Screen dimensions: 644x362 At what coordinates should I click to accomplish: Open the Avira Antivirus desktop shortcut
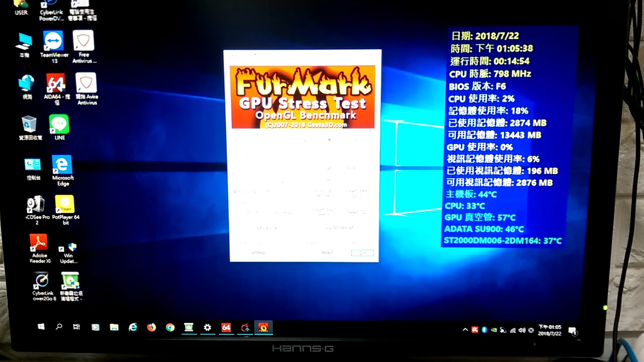pyautogui.click(x=87, y=89)
